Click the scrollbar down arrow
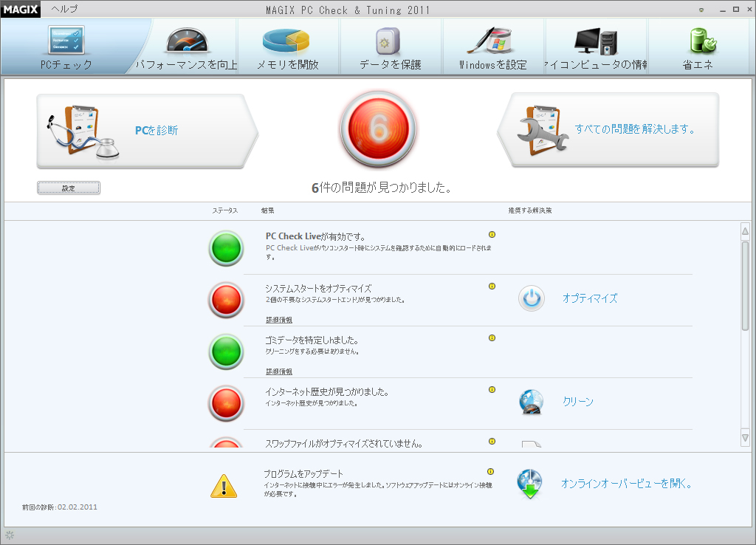 tap(746, 438)
